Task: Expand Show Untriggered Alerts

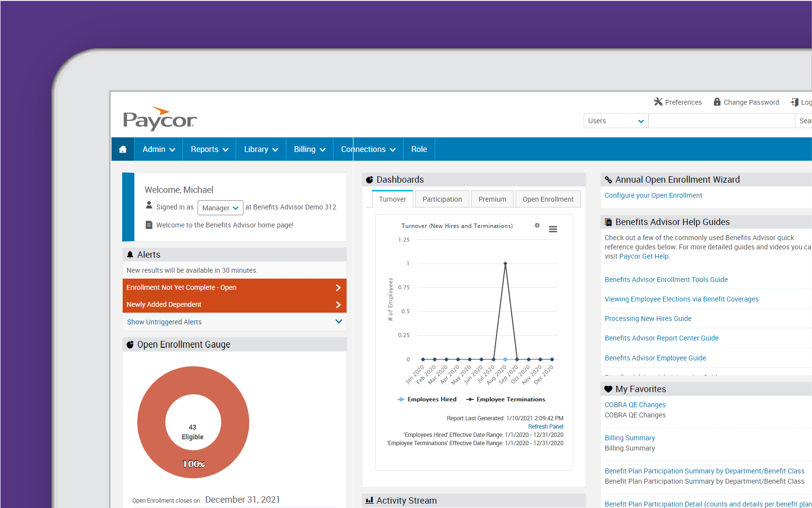Action: click(235, 322)
